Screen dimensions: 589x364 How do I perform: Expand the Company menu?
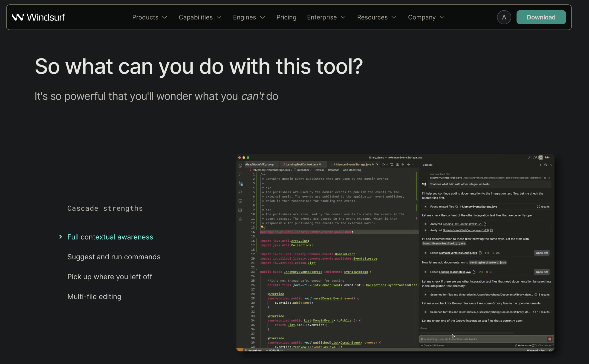click(x=426, y=17)
